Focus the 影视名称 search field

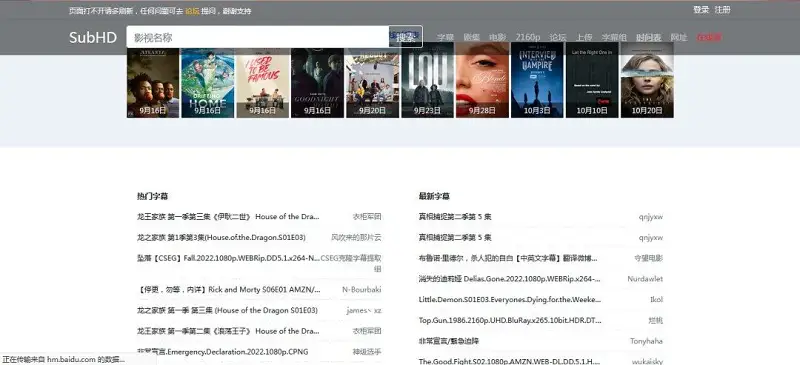tap(258, 37)
